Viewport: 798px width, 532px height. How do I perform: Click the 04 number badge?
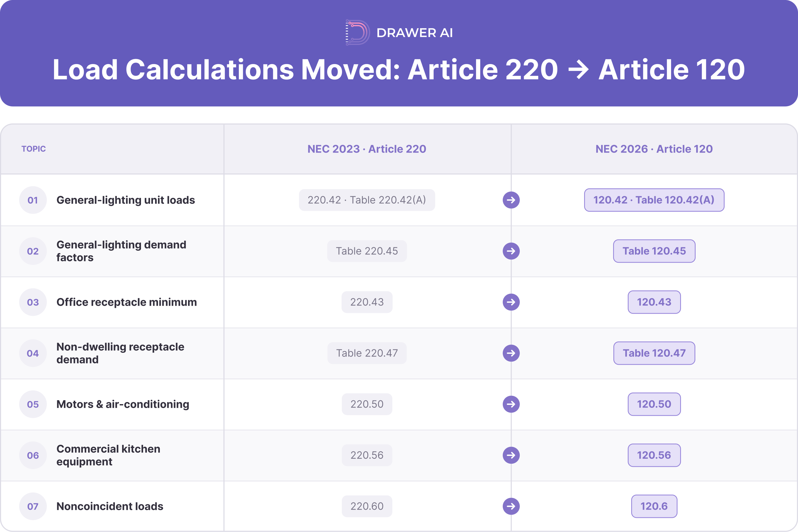pos(33,353)
